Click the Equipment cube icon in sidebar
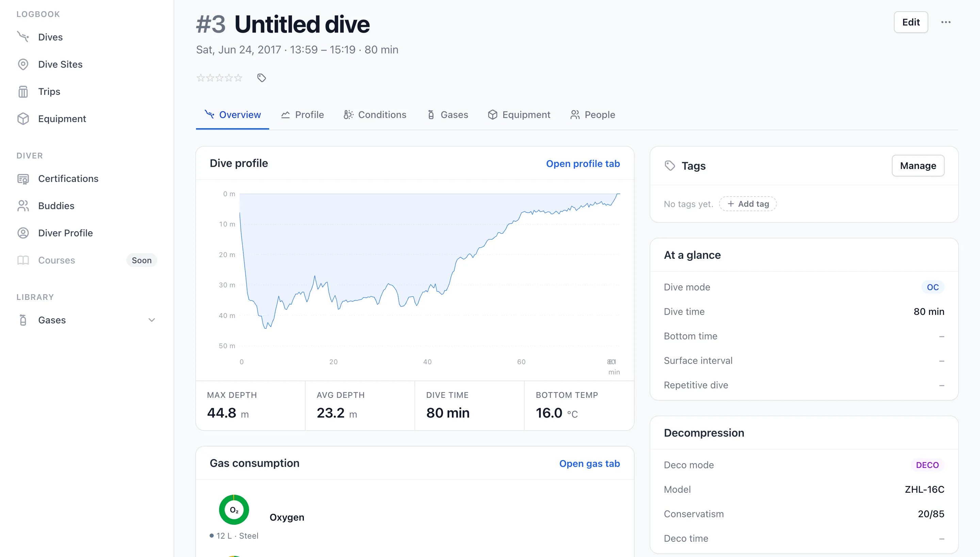The width and height of the screenshot is (980, 557). point(23,119)
